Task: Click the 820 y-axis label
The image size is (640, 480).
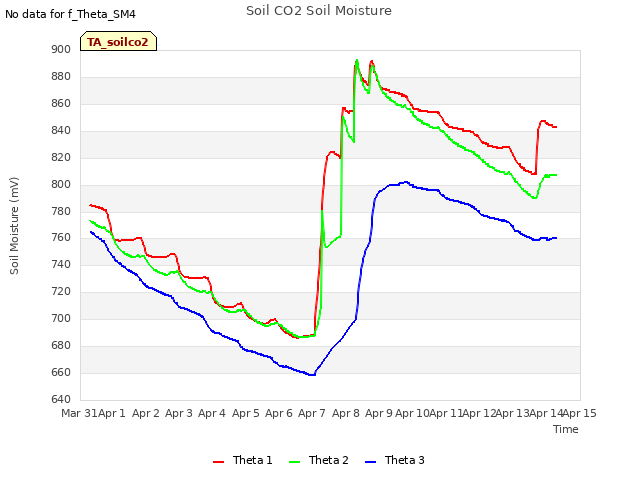Action: pyautogui.click(x=61, y=157)
